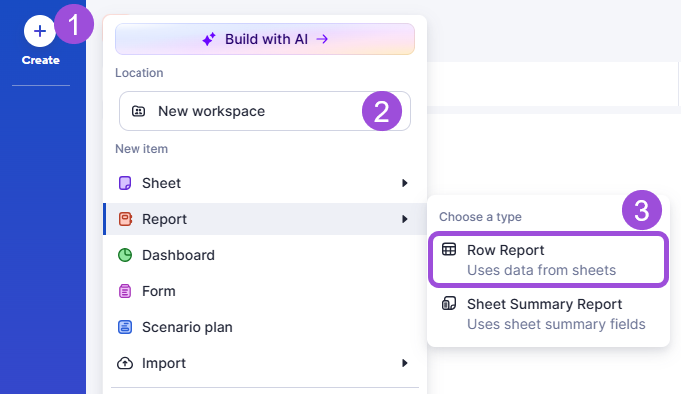This screenshot has width=681, height=394.
Task: Click the 'Location' label
Action: point(139,73)
